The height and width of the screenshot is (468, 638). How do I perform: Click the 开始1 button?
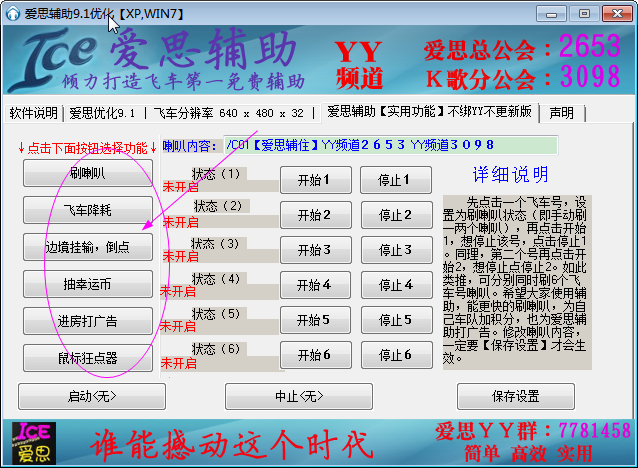316,180
